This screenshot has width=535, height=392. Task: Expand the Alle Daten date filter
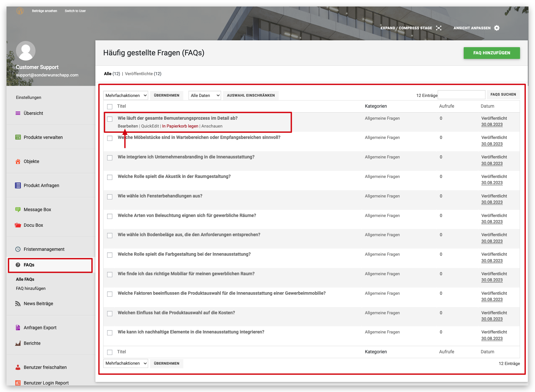point(204,95)
